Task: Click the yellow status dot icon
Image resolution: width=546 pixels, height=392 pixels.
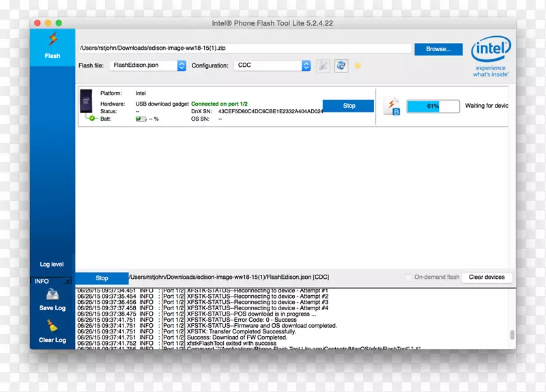Action: (358, 65)
